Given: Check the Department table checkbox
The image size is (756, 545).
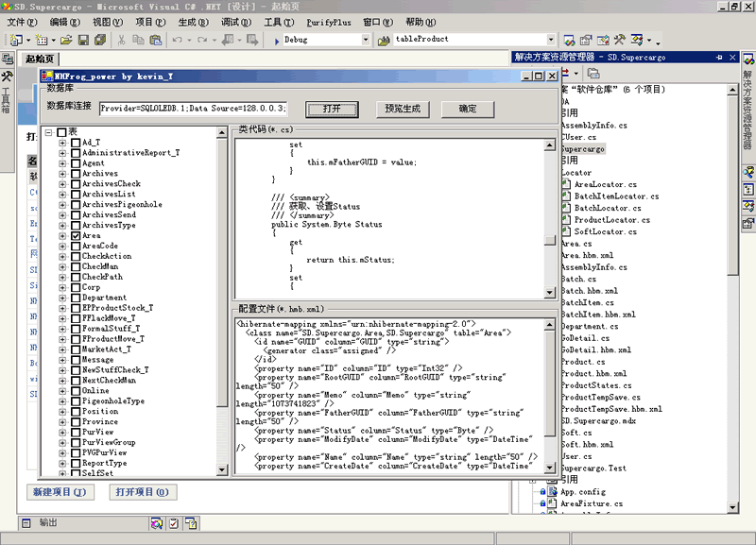Looking at the screenshot, I should pos(76,298).
